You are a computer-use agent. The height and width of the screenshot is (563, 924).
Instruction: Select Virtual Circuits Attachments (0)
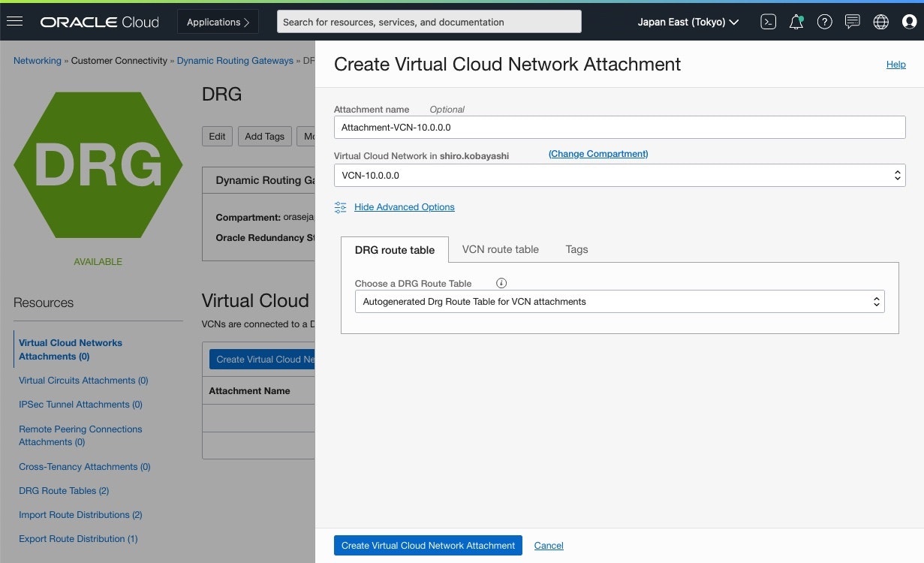83,381
